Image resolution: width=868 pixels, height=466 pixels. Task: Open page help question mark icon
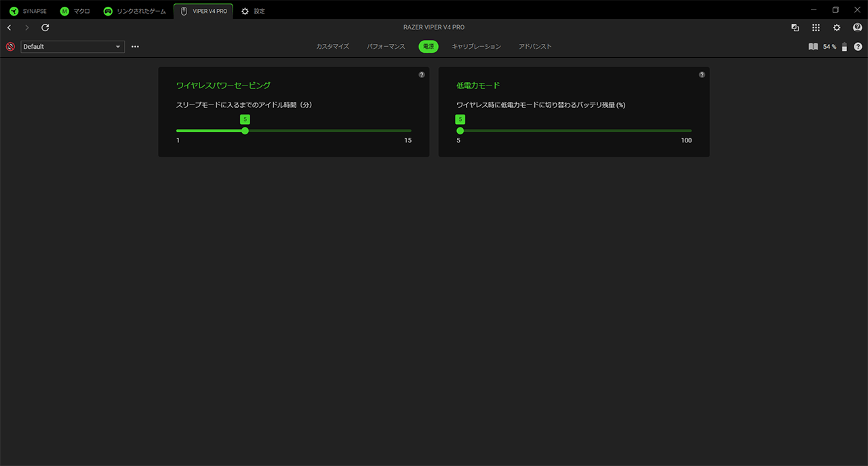point(858,47)
